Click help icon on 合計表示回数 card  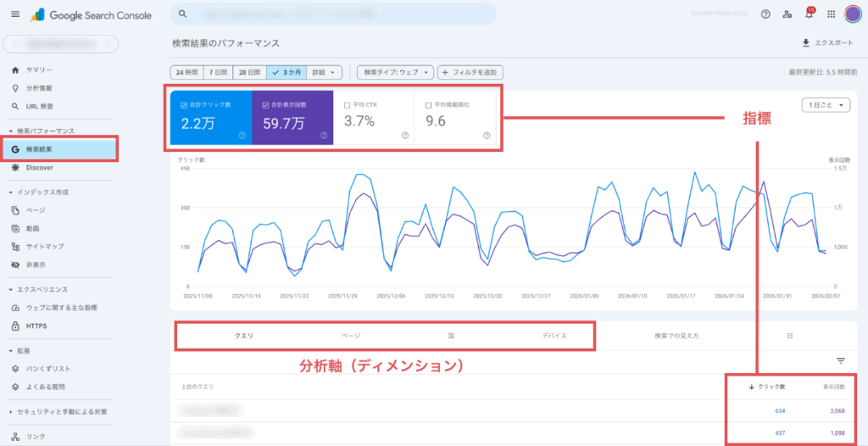[x=323, y=135]
